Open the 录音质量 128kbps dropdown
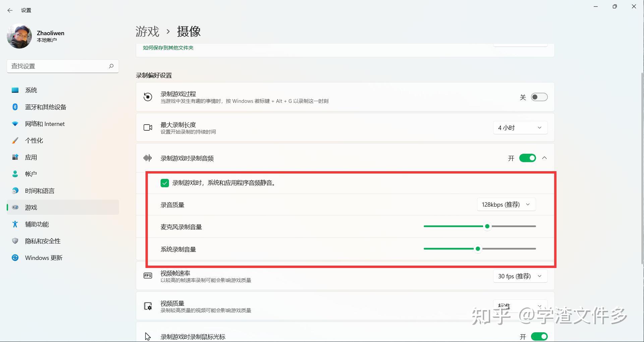 click(x=506, y=204)
